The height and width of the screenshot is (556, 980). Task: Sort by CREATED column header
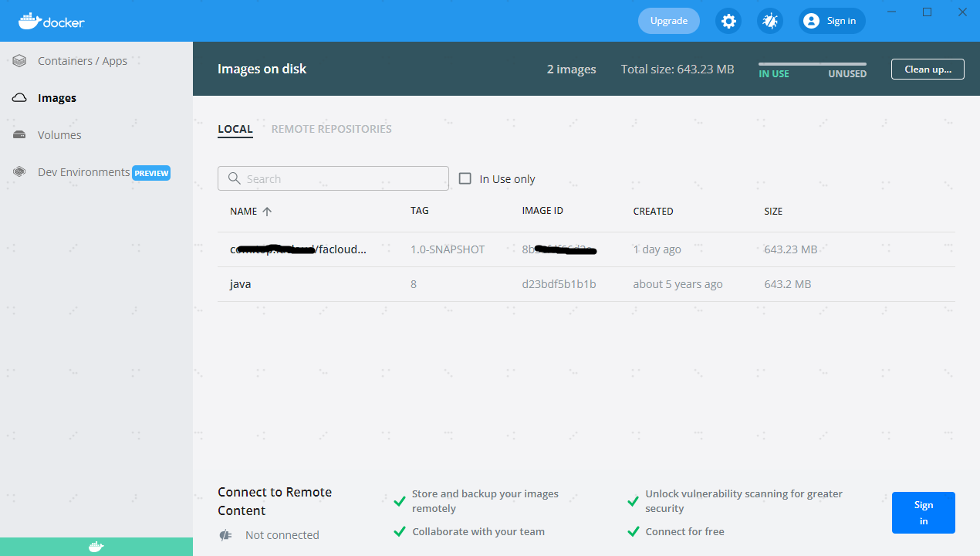[654, 211]
